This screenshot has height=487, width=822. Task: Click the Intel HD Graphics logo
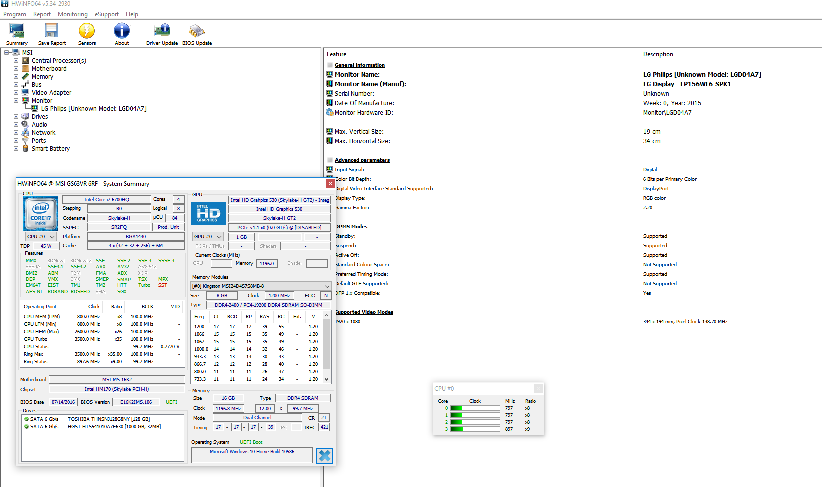(208, 213)
